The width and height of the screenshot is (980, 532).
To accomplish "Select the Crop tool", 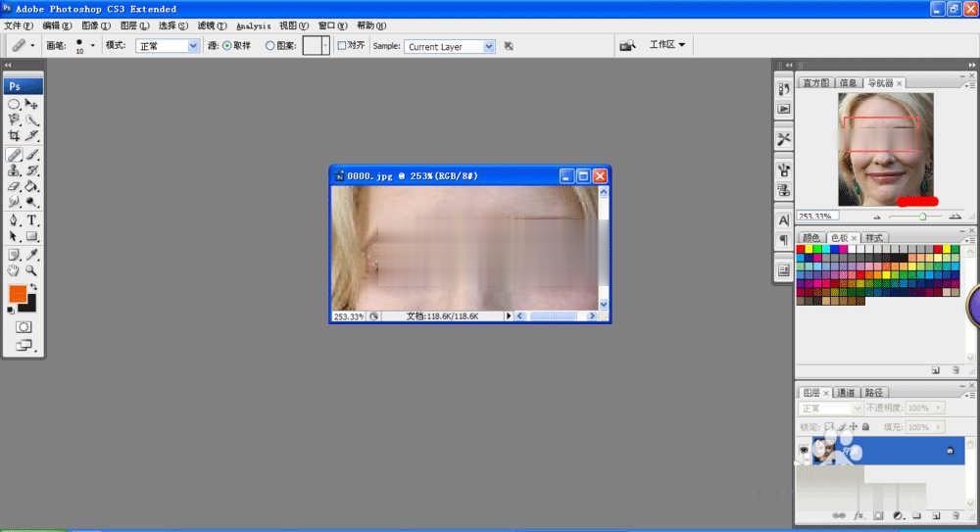I will (14, 135).
